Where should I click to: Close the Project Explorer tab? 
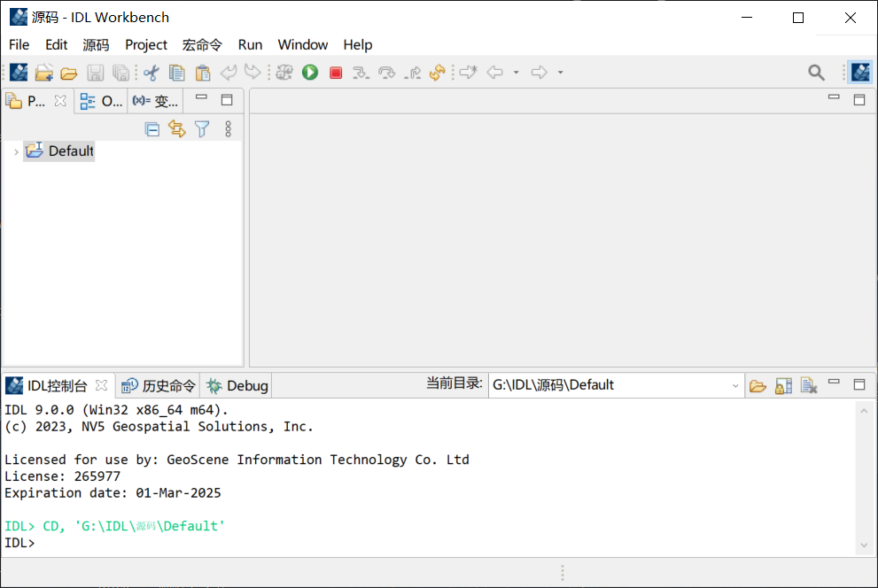click(60, 101)
